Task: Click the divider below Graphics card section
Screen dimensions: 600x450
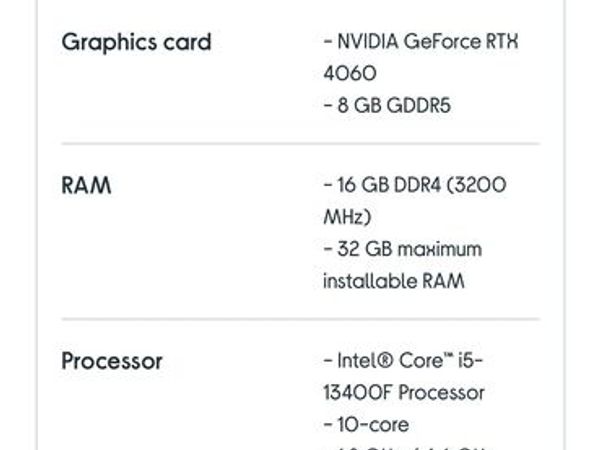Action: pyautogui.click(x=300, y=144)
